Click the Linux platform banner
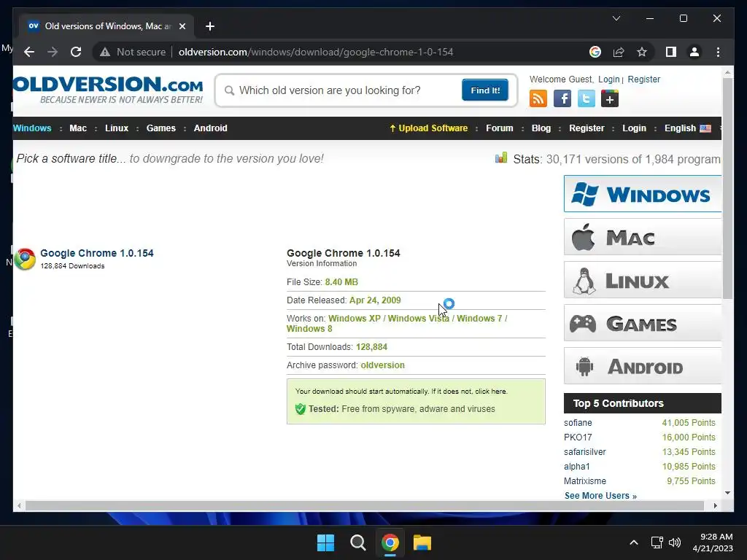The height and width of the screenshot is (560, 747). [x=642, y=280]
